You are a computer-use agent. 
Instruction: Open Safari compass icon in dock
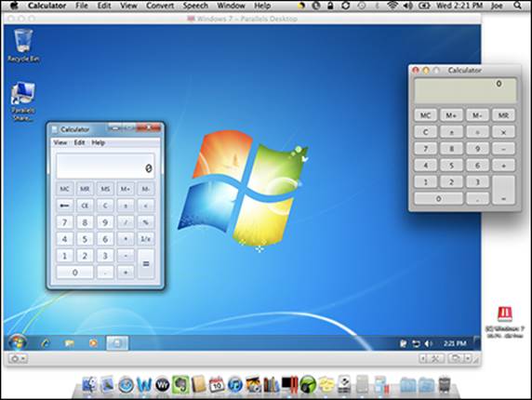click(126, 385)
